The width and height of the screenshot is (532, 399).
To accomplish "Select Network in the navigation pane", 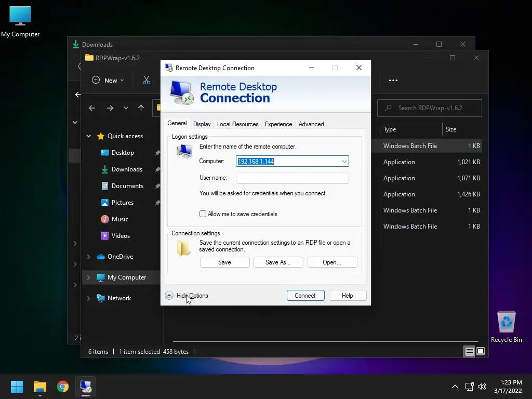I will [119, 298].
